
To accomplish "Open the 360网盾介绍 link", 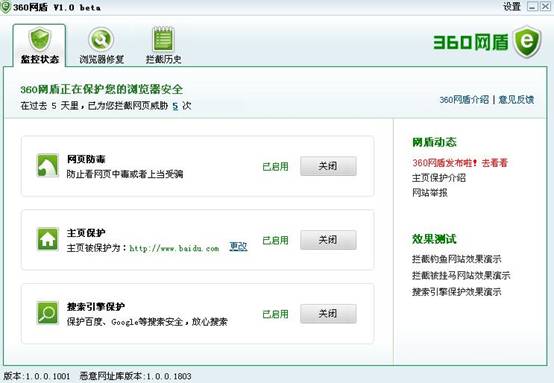I will [x=464, y=100].
